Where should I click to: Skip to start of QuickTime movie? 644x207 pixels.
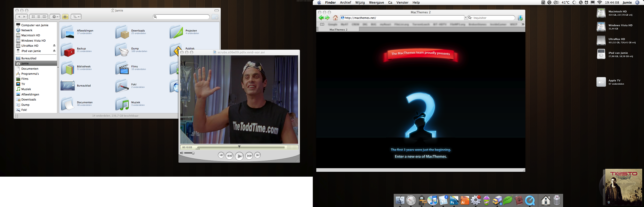point(221,155)
